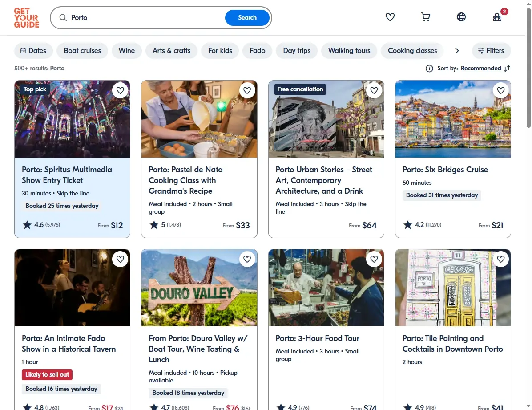Select the For kids category chip

pos(220,51)
